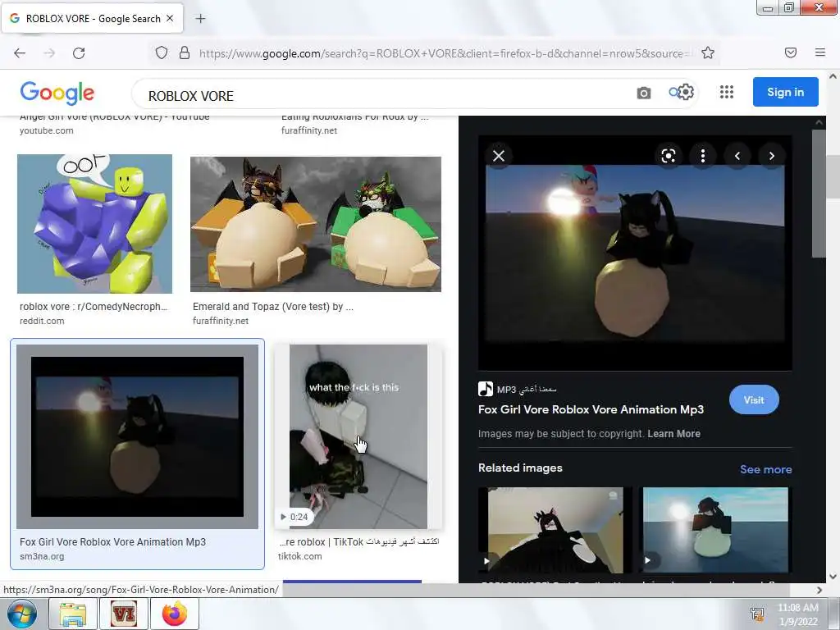Image resolution: width=840 pixels, height=630 pixels.
Task: Open the Google apps grid
Action: [727, 92]
